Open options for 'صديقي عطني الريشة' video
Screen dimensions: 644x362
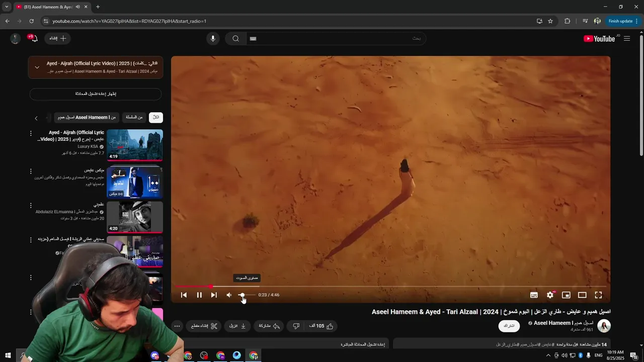(x=31, y=240)
